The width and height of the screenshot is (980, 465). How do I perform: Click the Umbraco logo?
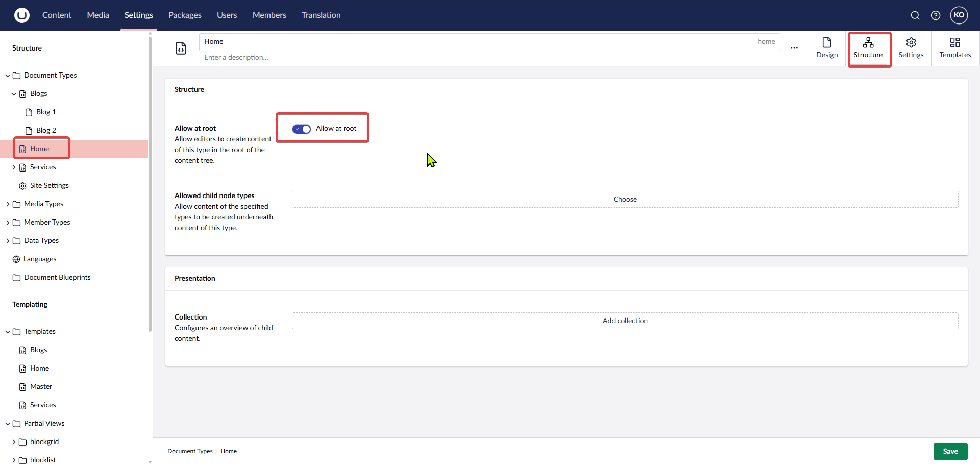[x=21, y=15]
